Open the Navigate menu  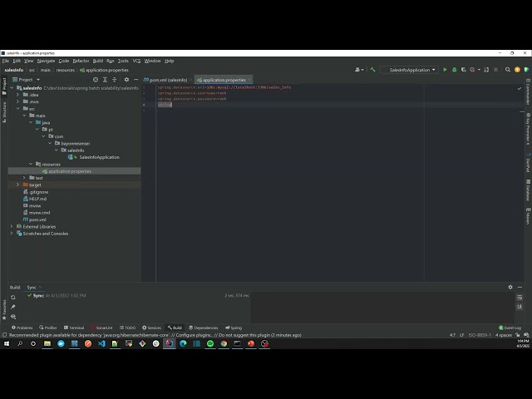click(47, 61)
